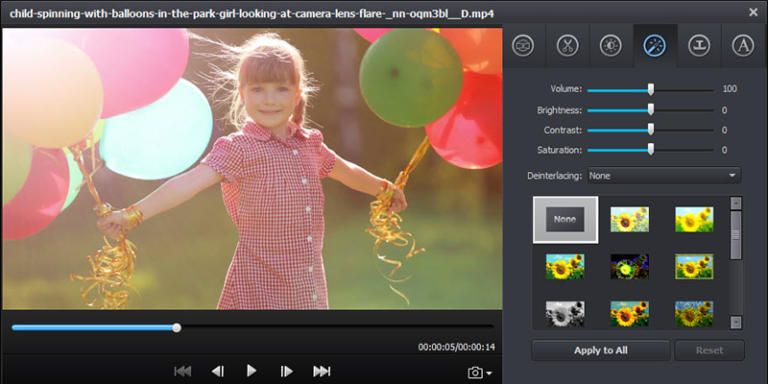
Task: Open the image adjustment tab
Action: coord(611,46)
